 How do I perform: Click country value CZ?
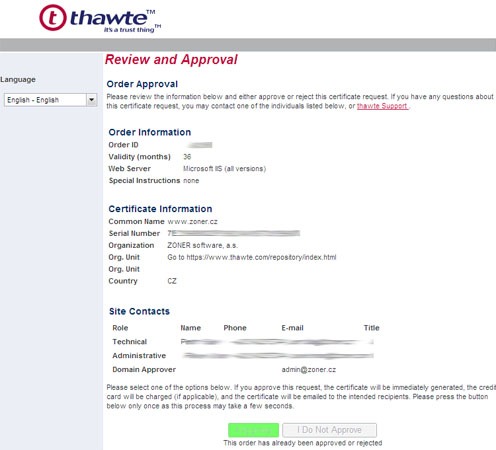pyautogui.click(x=172, y=281)
